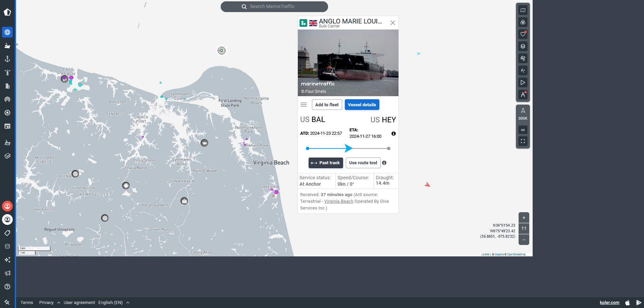Toggle the density maps network icon
The width and height of the screenshot is (644, 308).
click(523, 70)
